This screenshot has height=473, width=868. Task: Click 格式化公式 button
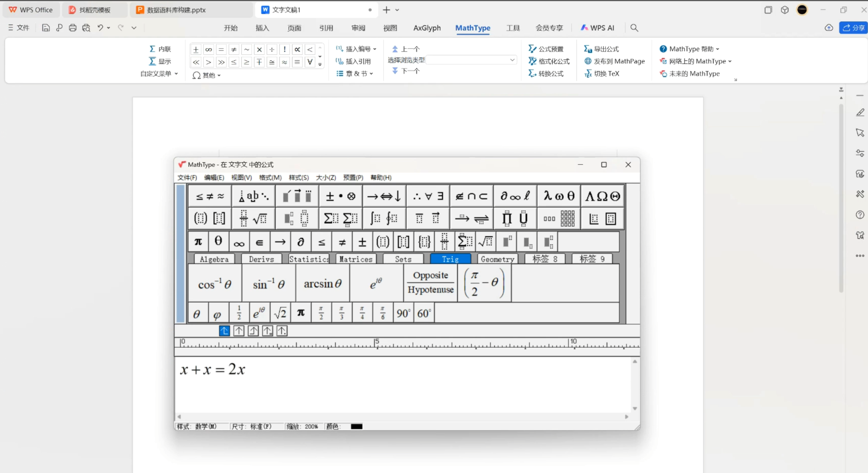point(549,61)
